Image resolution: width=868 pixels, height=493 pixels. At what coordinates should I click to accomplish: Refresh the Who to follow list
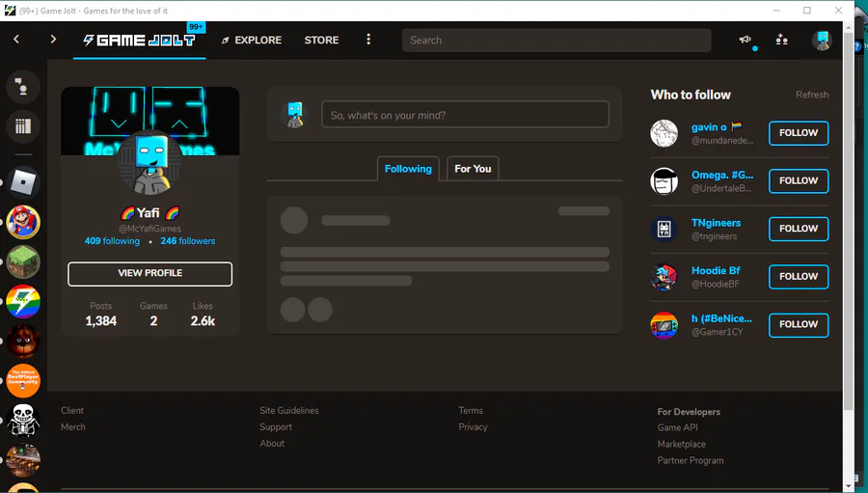coord(812,95)
